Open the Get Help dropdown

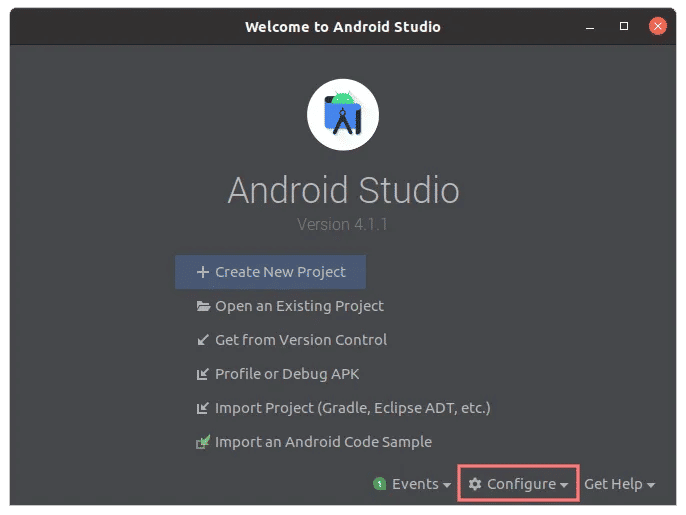(x=620, y=484)
